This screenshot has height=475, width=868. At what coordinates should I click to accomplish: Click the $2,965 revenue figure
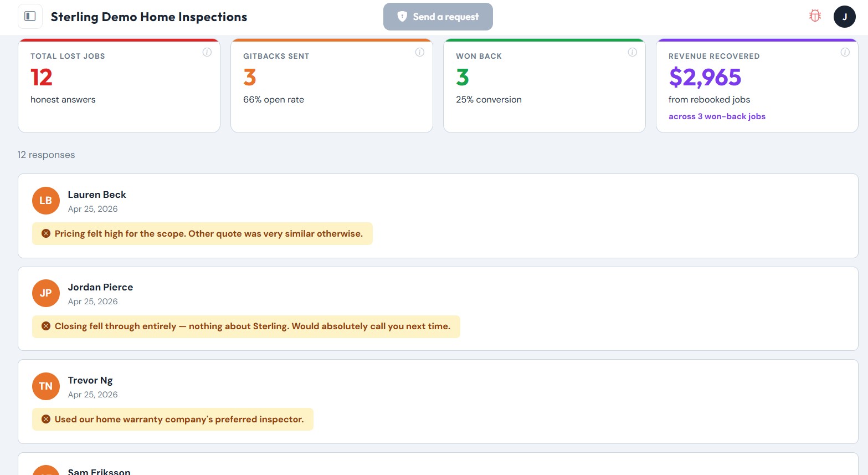pos(705,78)
